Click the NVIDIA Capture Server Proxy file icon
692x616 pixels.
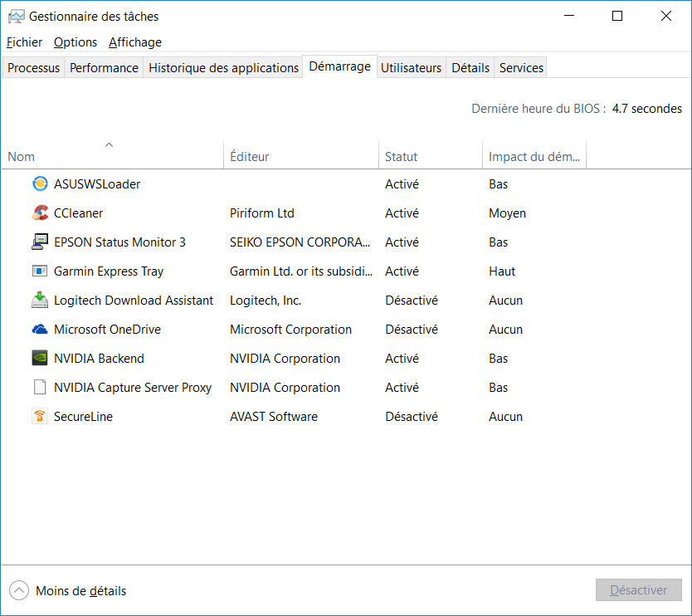coord(40,387)
